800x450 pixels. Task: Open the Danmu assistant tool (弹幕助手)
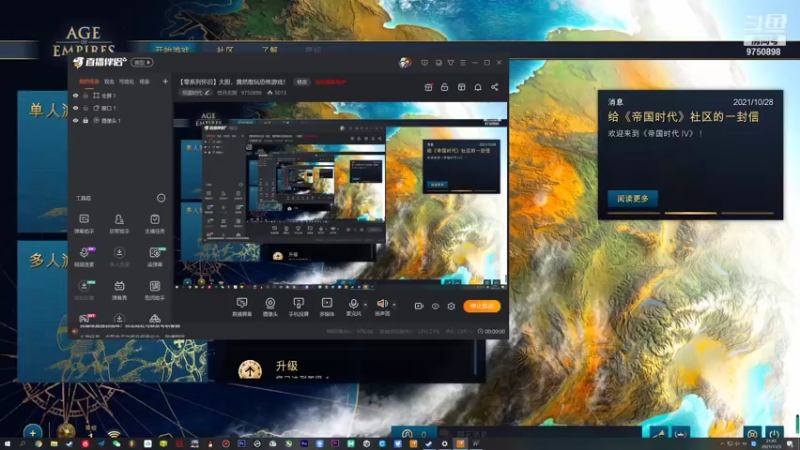(x=84, y=223)
